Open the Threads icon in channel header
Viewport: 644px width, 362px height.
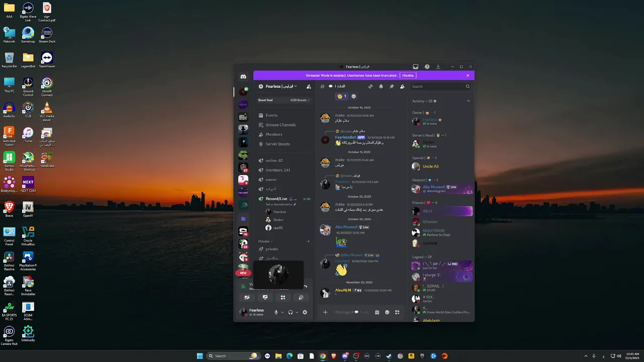pos(370,86)
